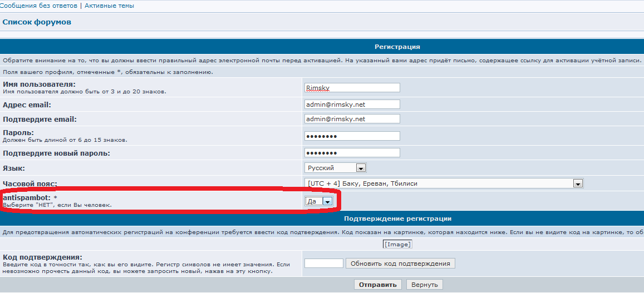Open the antispambot 'Да' dropdown
This screenshot has height=293, width=644.
[319, 201]
